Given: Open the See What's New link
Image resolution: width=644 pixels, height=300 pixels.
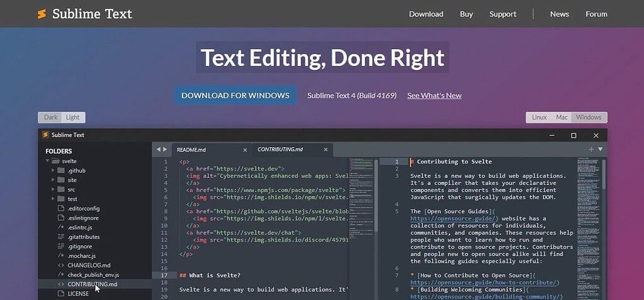Looking at the screenshot, I should click(x=434, y=96).
